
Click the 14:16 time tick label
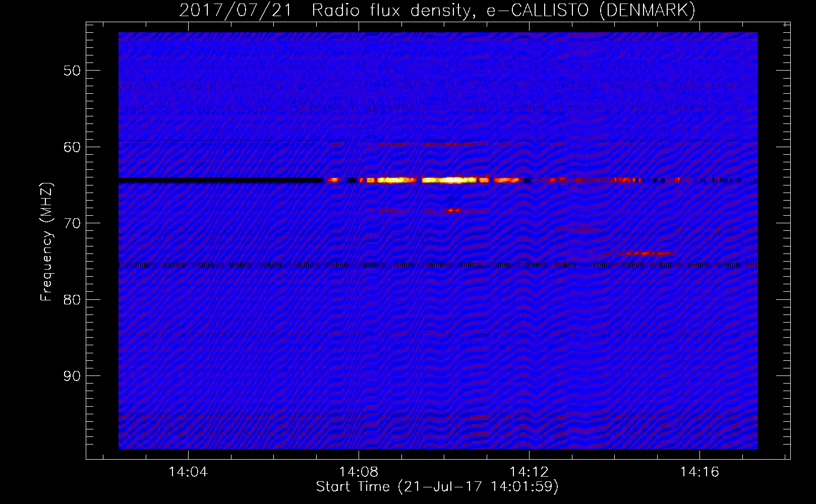point(700,472)
